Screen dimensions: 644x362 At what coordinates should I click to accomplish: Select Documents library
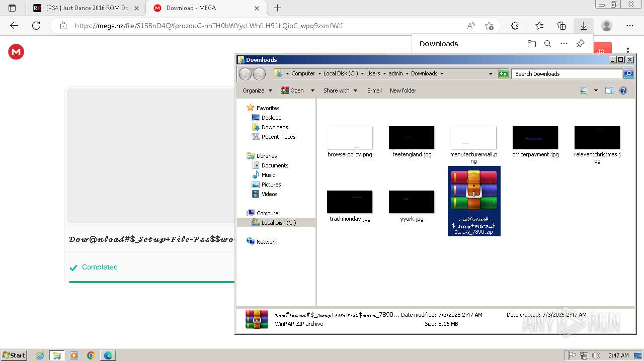(x=275, y=165)
